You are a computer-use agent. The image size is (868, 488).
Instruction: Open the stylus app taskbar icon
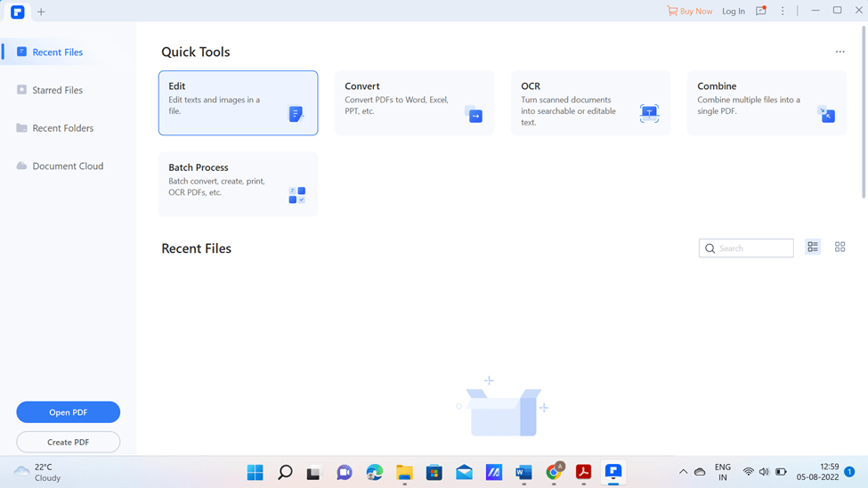[494, 473]
